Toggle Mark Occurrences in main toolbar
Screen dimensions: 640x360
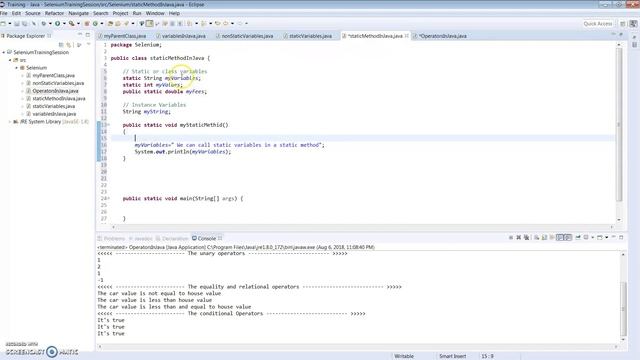[x=149, y=24]
